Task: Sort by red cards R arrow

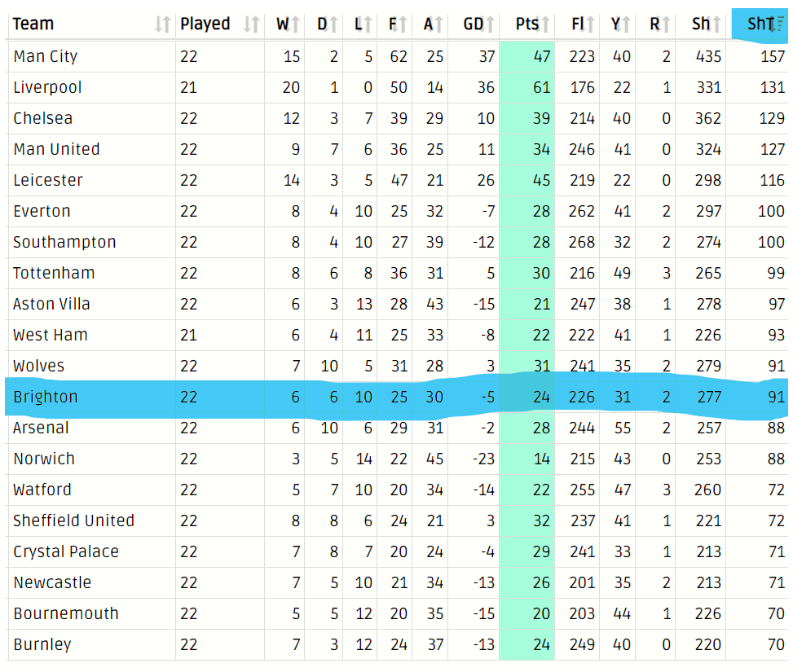Action: point(666,24)
